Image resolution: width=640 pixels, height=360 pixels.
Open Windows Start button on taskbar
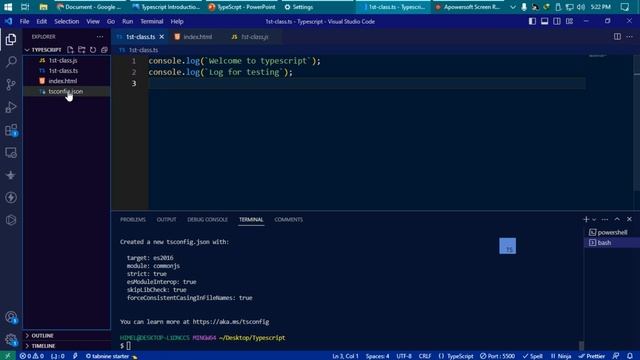pos(8,7)
